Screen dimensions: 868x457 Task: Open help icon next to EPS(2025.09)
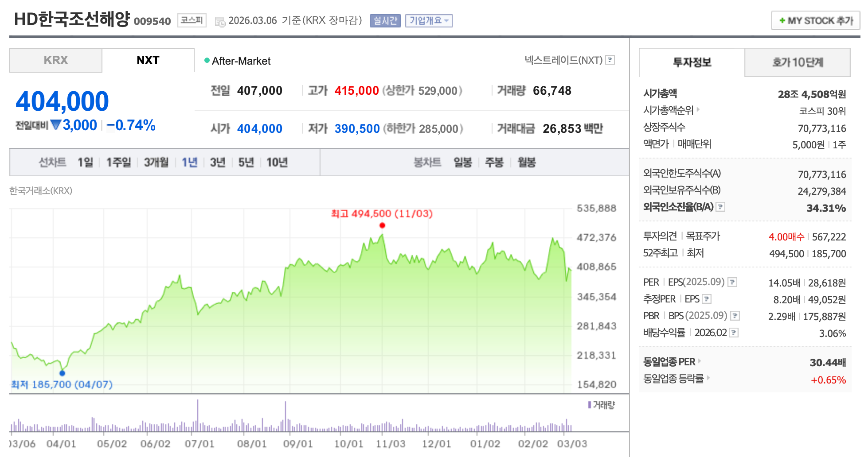(733, 282)
